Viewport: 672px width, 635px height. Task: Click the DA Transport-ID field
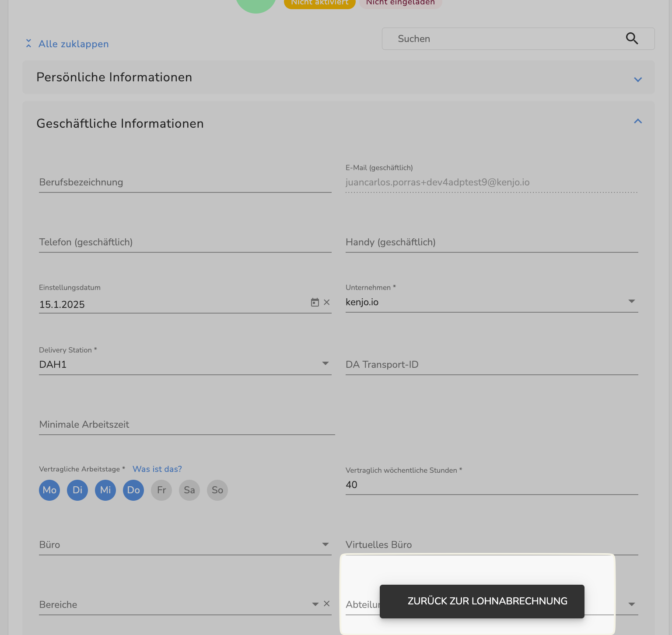[492, 365]
